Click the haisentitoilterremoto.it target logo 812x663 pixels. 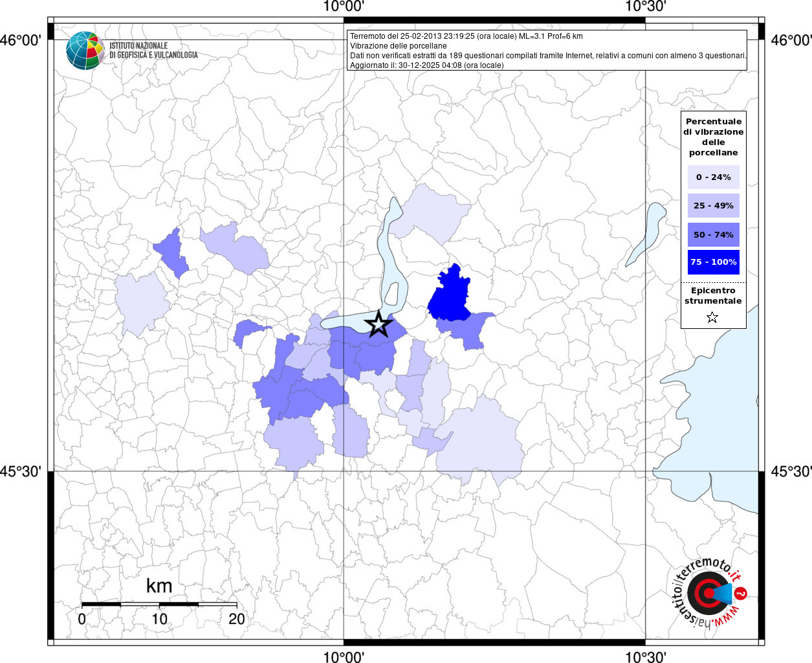tap(709, 593)
